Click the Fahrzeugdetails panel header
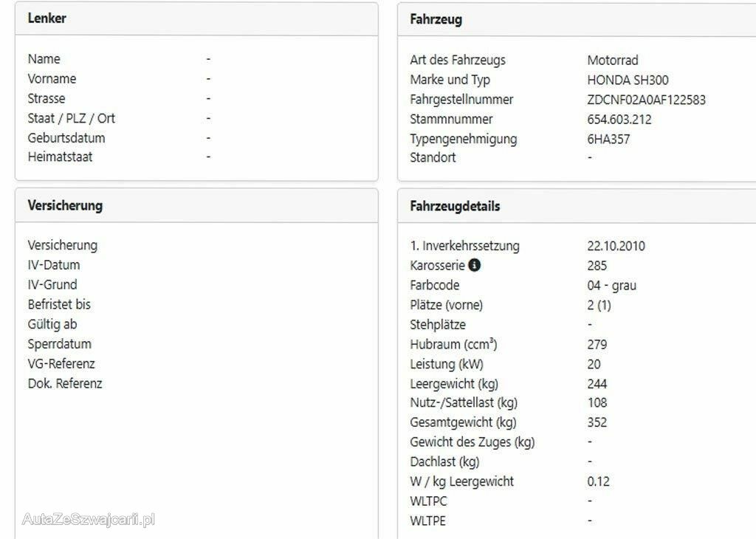756x539 pixels. point(455,207)
